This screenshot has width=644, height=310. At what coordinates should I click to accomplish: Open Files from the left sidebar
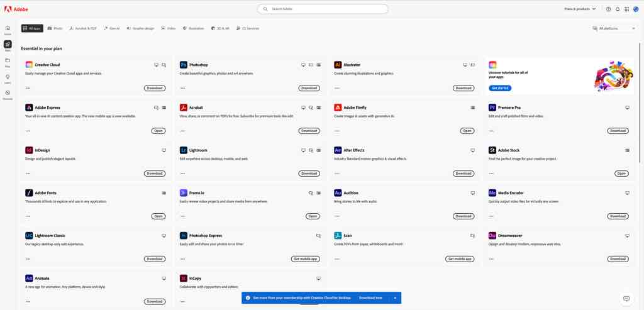(8, 62)
